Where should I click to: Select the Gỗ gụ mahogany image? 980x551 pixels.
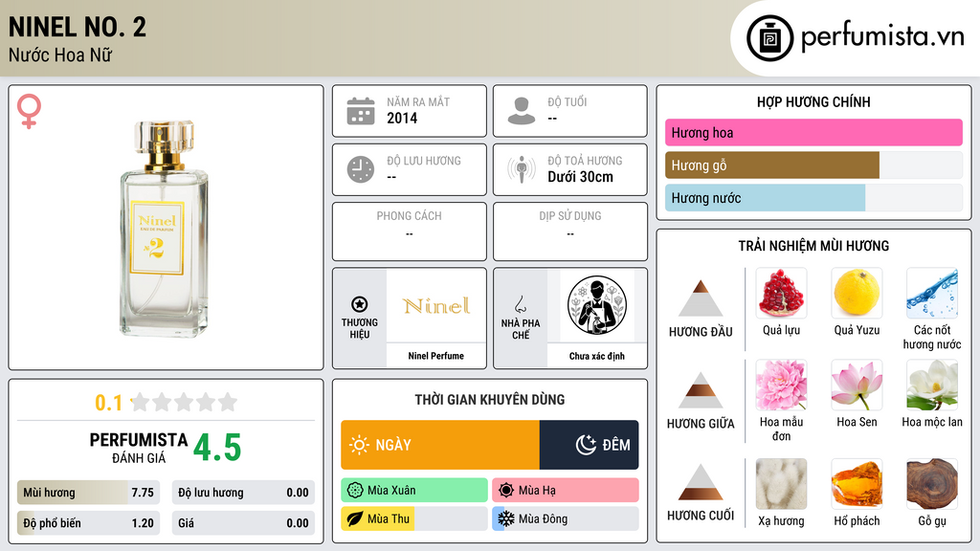pyautogui.click(x=932, y=484)
